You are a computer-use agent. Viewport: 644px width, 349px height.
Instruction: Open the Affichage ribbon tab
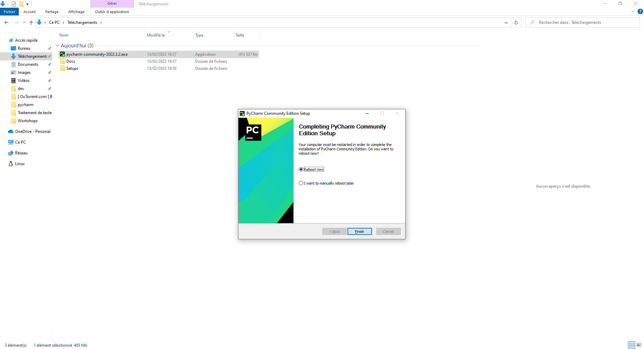click(76, 12)
